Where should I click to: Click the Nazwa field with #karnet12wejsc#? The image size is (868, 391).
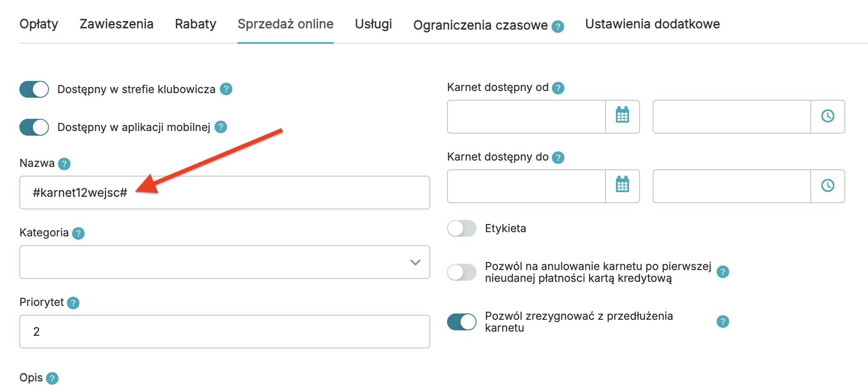(x=225, y=193)
